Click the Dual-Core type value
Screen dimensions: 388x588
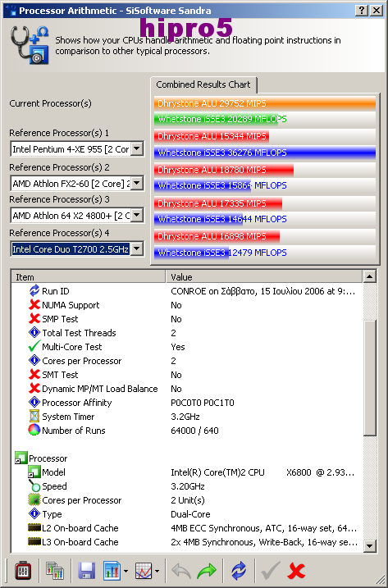pyautogui.click(x=190, y=513)
